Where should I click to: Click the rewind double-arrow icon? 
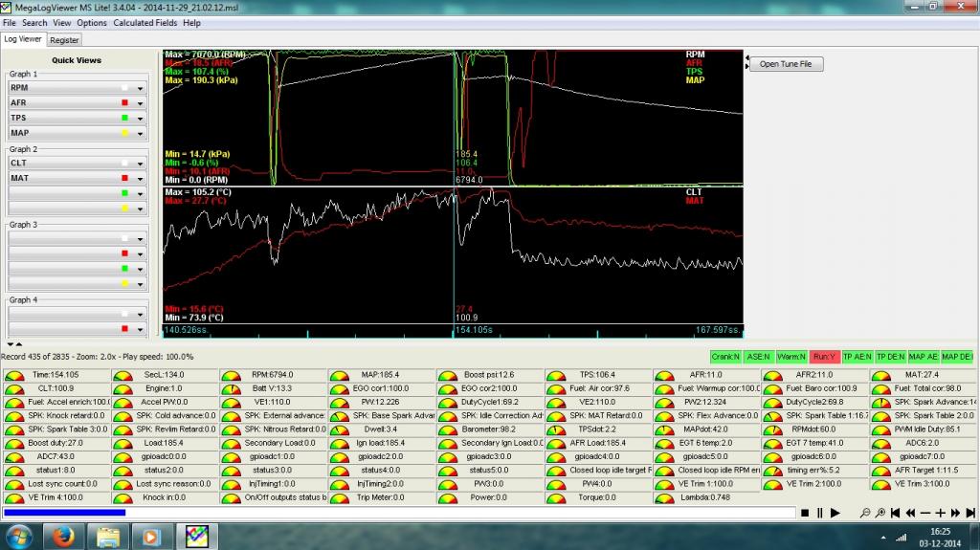(910, 514)
